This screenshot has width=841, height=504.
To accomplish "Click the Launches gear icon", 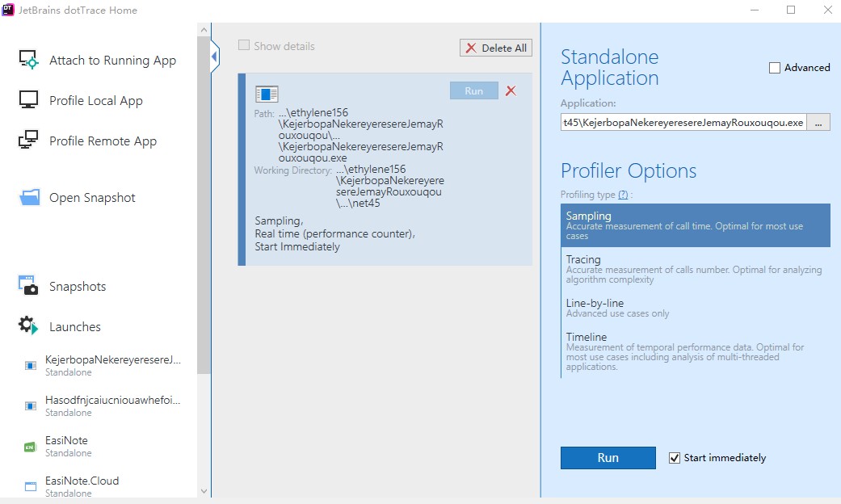I will click(29, 326).
